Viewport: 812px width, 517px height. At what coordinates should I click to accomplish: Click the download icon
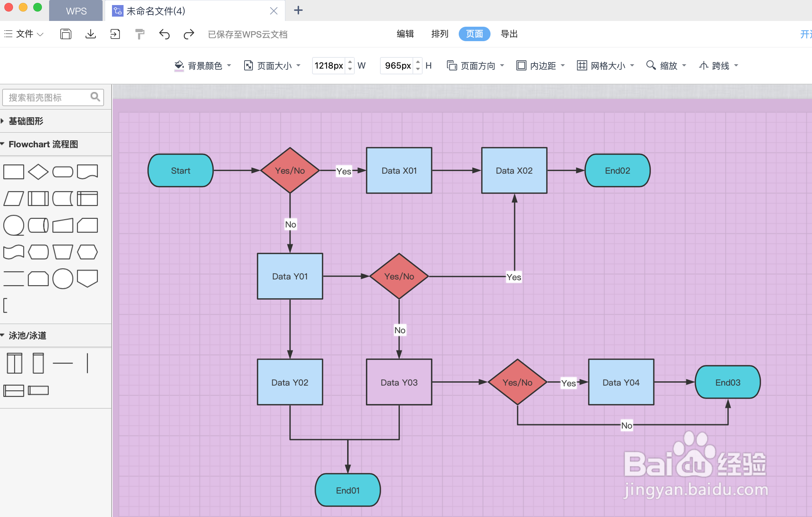pyautogui.click(x=91, y=34)
